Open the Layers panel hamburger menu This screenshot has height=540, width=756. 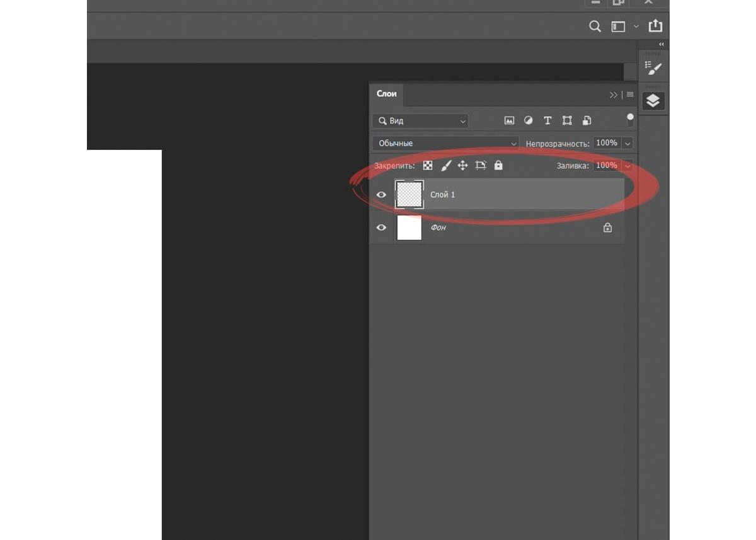point(630,95)
